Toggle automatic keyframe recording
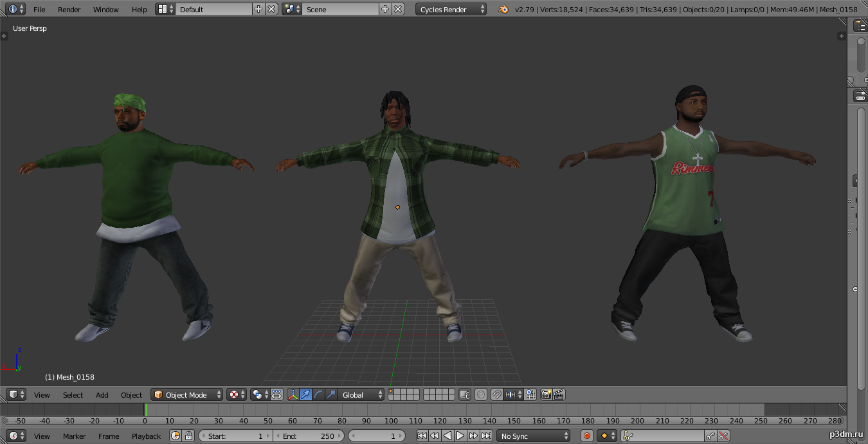868x444 pixels. 587,436
